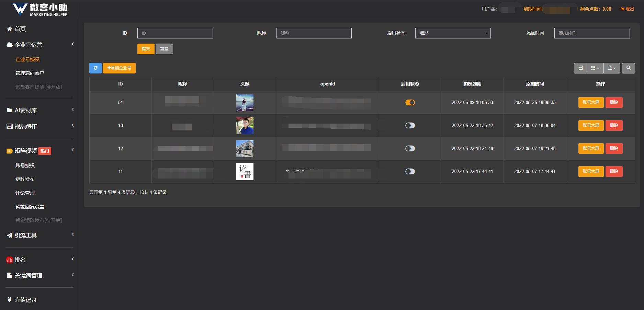Click the 2022-06-09 18:05:33 expiry cell

(x=472, y=102)
